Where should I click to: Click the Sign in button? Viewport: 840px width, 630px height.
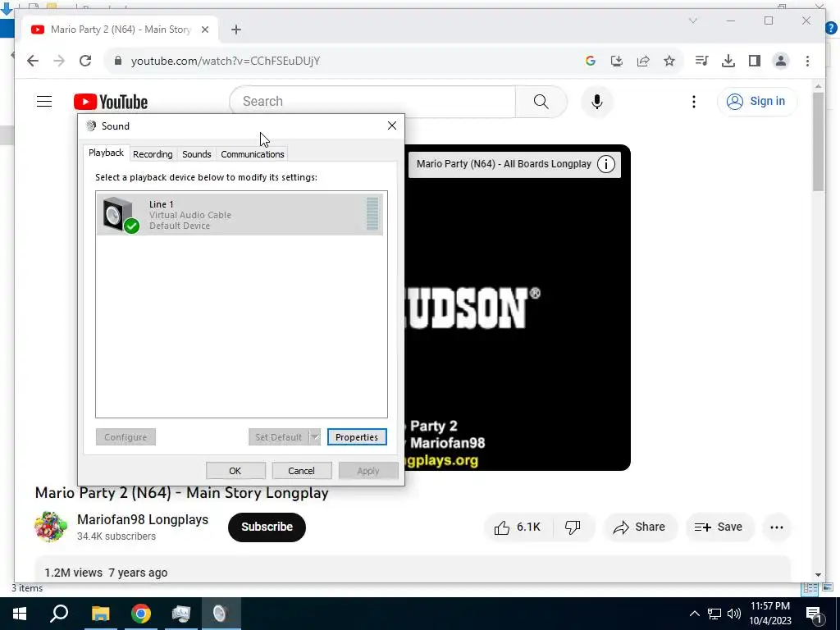tap(757, 101)
